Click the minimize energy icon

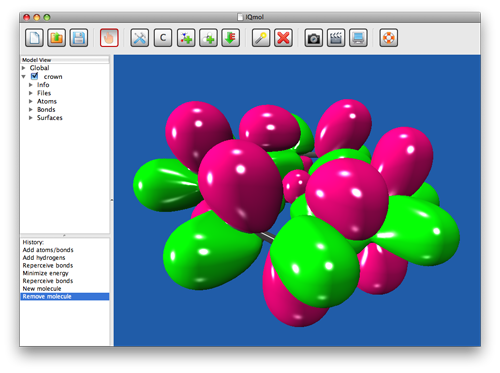(231, 38)
